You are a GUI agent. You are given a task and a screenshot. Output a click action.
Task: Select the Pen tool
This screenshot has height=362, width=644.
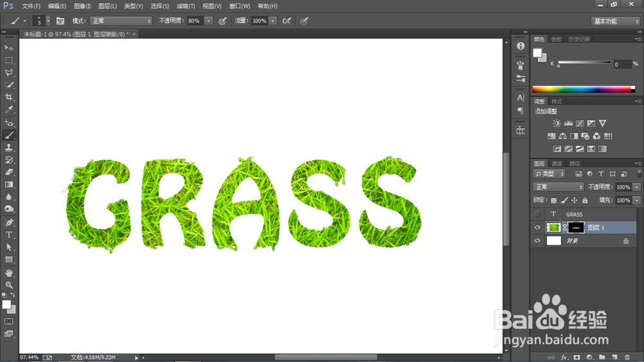pos(8,223)
